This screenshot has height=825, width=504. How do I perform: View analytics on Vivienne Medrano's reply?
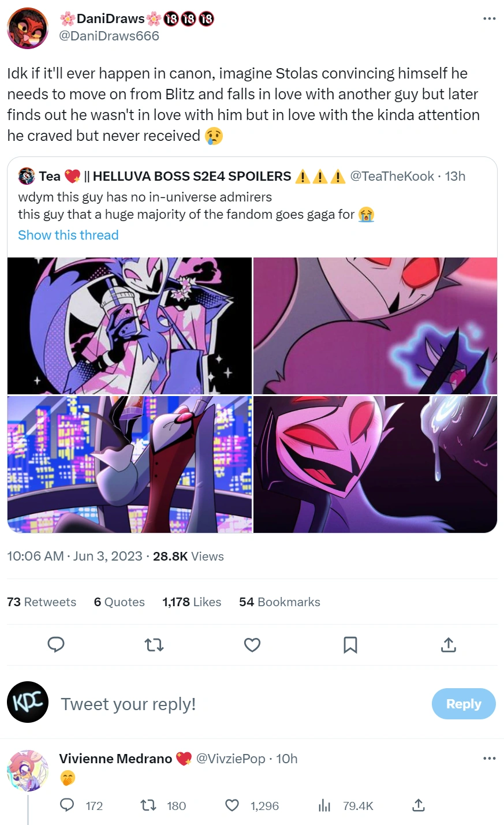point(324,806)
